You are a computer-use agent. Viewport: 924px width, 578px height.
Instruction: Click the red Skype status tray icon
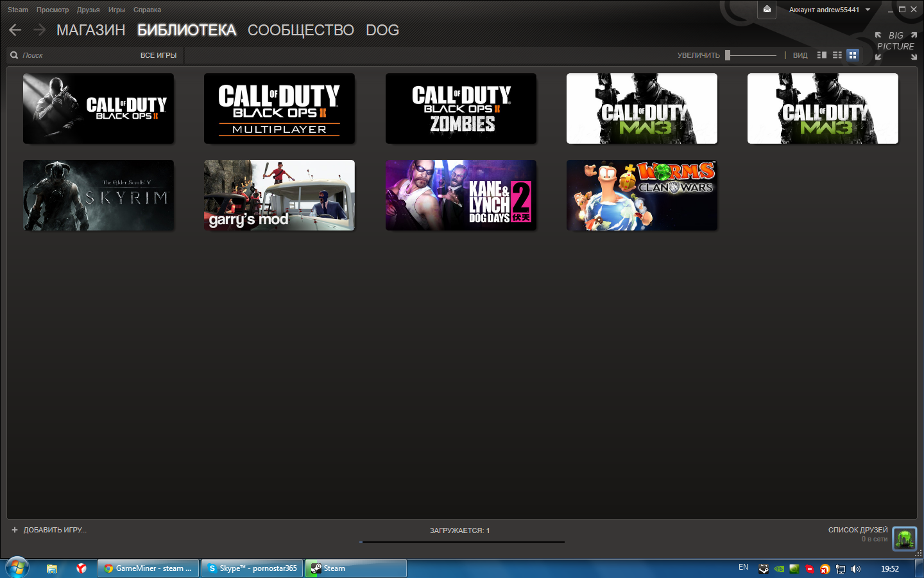810,568
